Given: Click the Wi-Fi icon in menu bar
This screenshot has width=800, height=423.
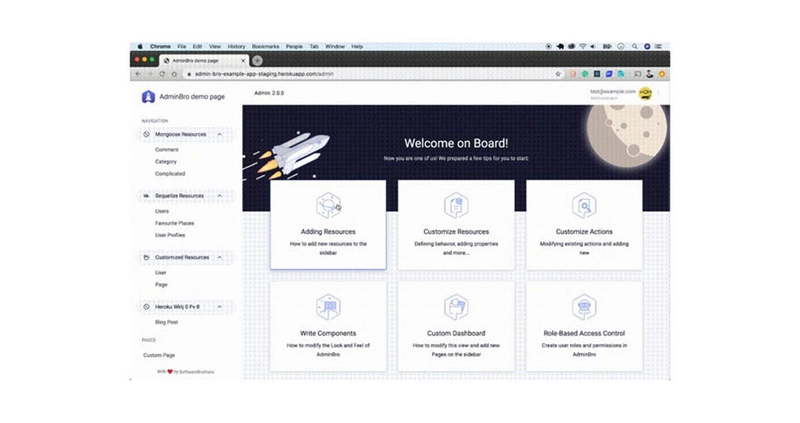Looking at the screenshot, I should click(x=583, y=46).
